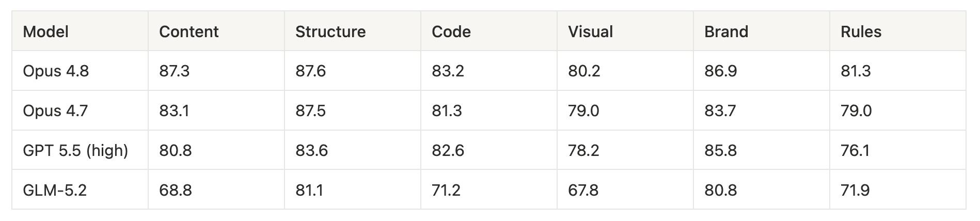Select the Brand column header
The image size is (980, 221).
[x=726, y=32]
